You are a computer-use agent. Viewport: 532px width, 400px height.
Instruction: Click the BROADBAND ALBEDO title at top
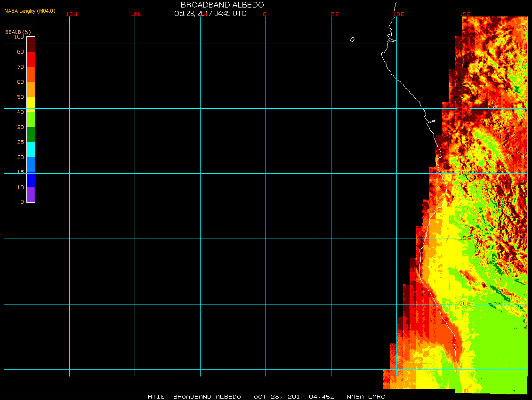tap(222, 5)
